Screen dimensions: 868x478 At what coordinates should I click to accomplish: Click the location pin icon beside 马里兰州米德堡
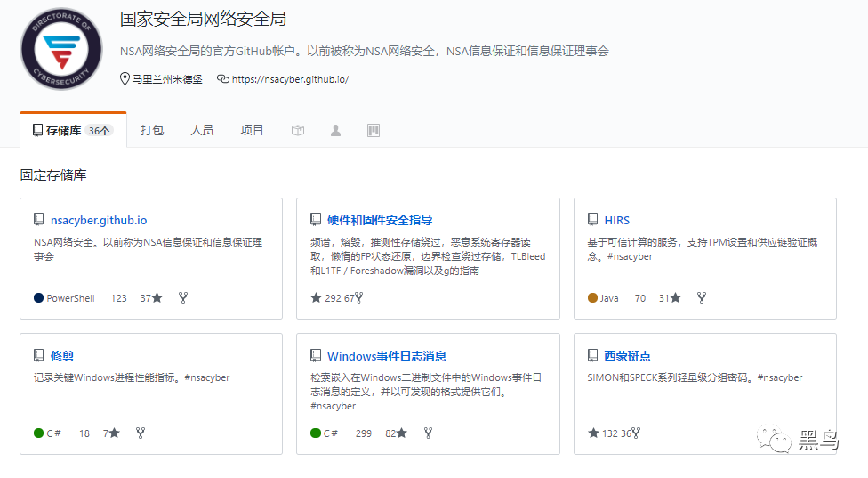click(125, 79)
